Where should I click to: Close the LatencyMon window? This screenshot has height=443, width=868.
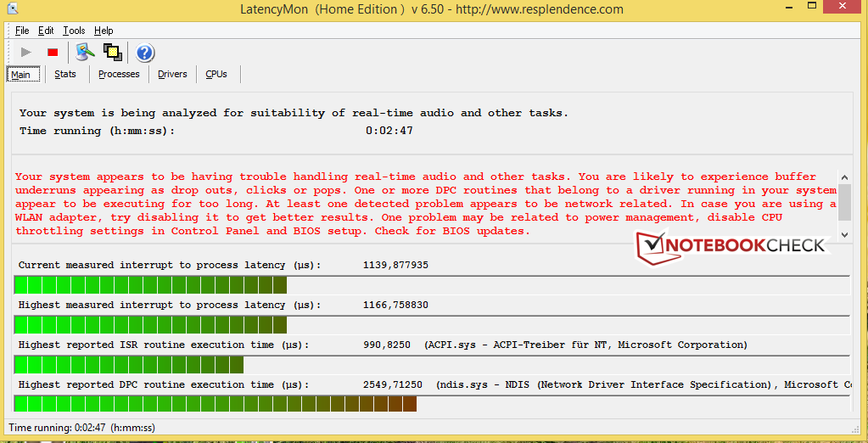(x=843, y=6)
